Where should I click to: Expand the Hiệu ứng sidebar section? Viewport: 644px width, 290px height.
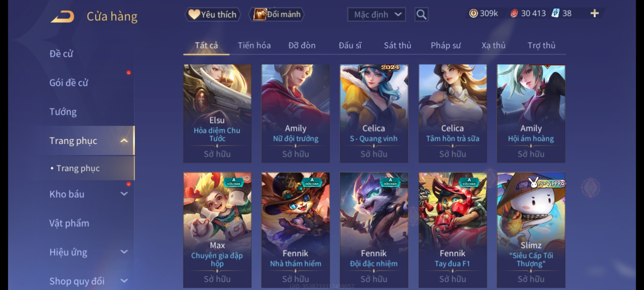point(124,252)
